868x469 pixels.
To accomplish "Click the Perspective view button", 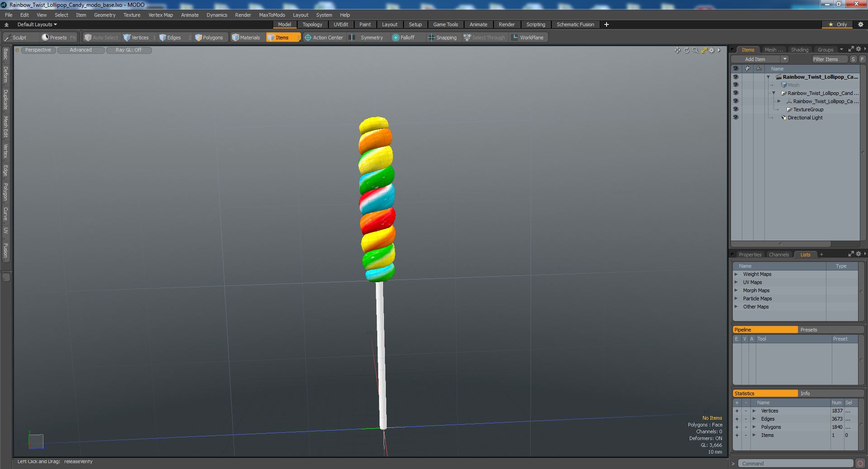I will point(38,50).
